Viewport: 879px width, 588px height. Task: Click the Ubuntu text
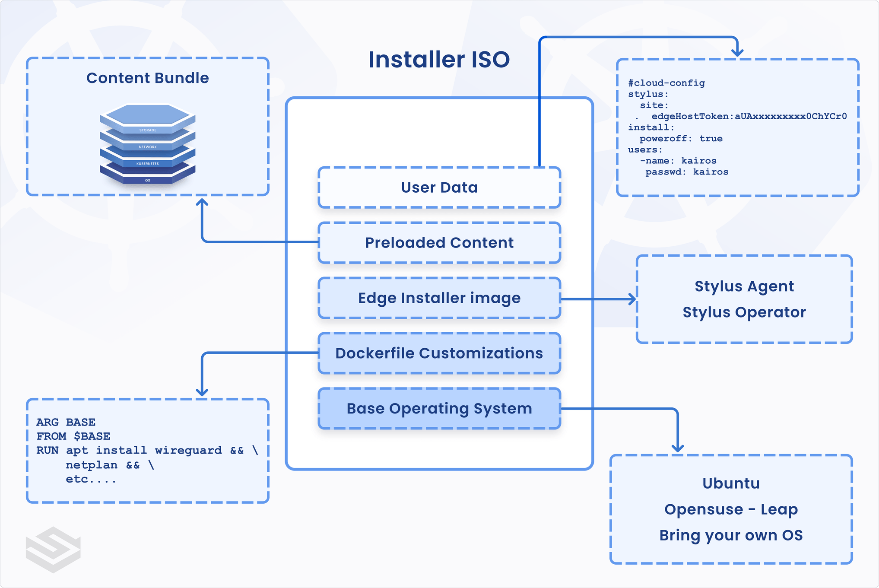coord(731,483)
